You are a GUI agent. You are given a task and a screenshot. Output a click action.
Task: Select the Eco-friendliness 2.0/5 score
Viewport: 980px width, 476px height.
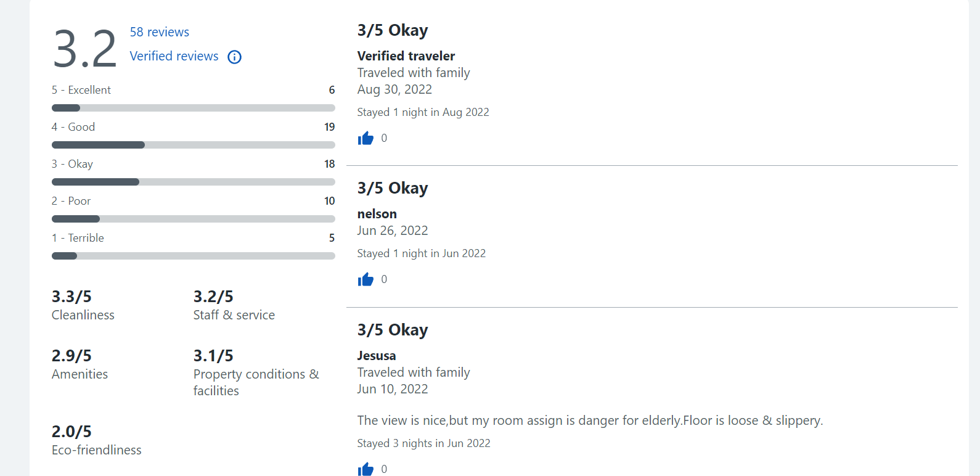point(71,432)
